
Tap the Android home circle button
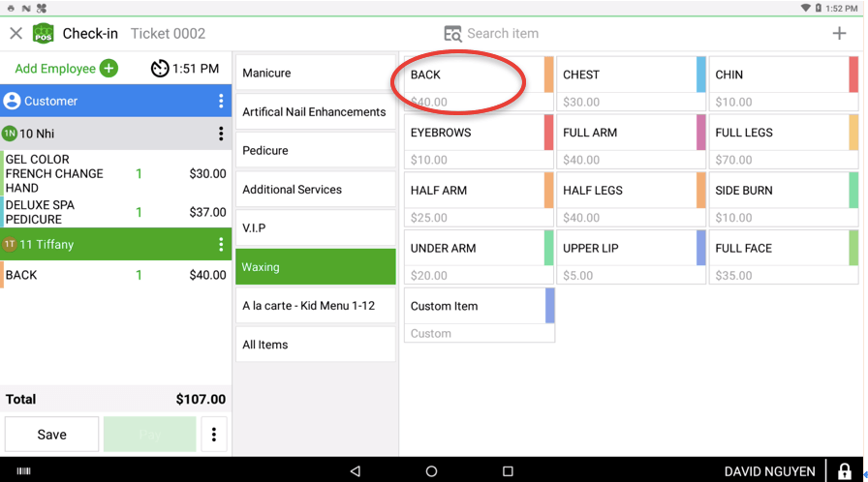tap(431, 471)
